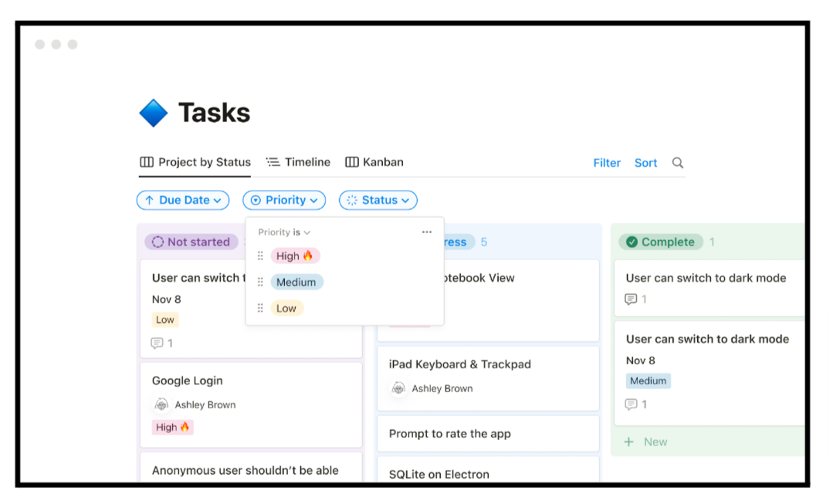830x504 pixels.
Task: Switch to the Kanban tab
Action: click(374, 162)
